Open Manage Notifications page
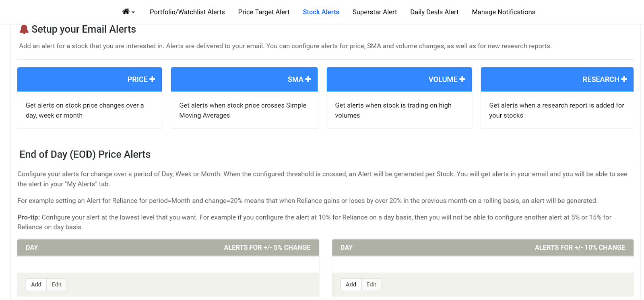 504,12
